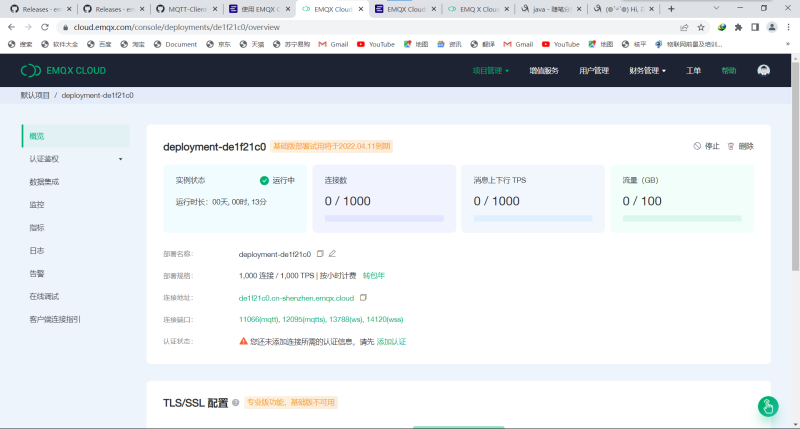Select 客户端连接指引 in the sidebar
800x429 pixels.
coord(76,319)
